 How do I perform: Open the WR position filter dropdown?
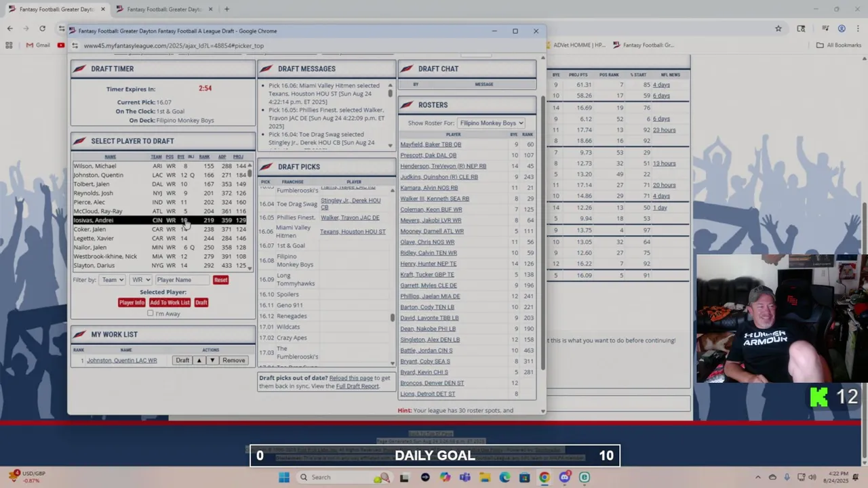pos(140,280)
